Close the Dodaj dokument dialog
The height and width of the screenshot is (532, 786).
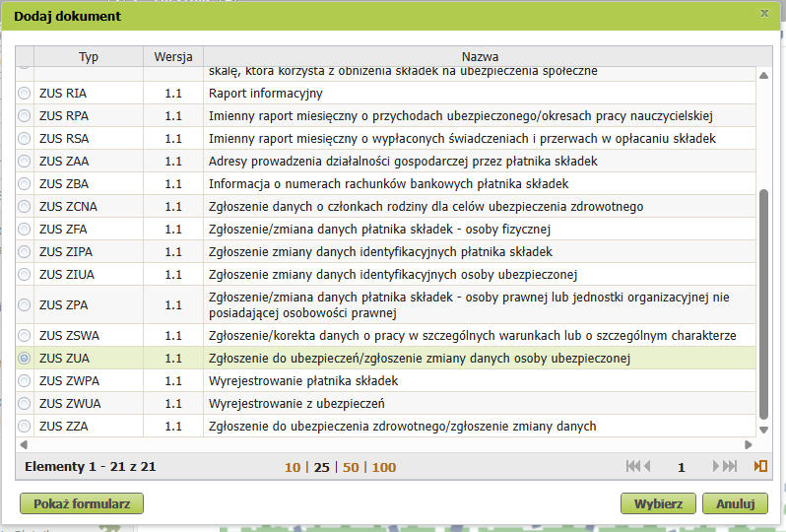coord(764,14)
